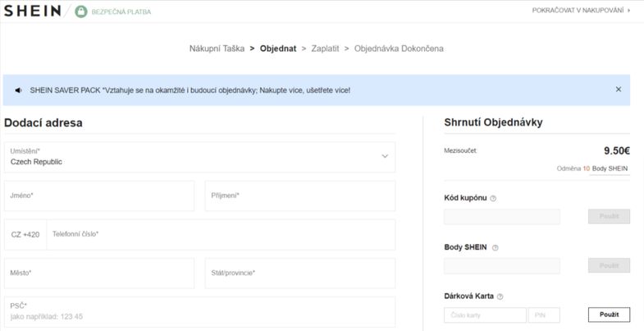Open help icon next to Body SHEIN

pos(495,247)
